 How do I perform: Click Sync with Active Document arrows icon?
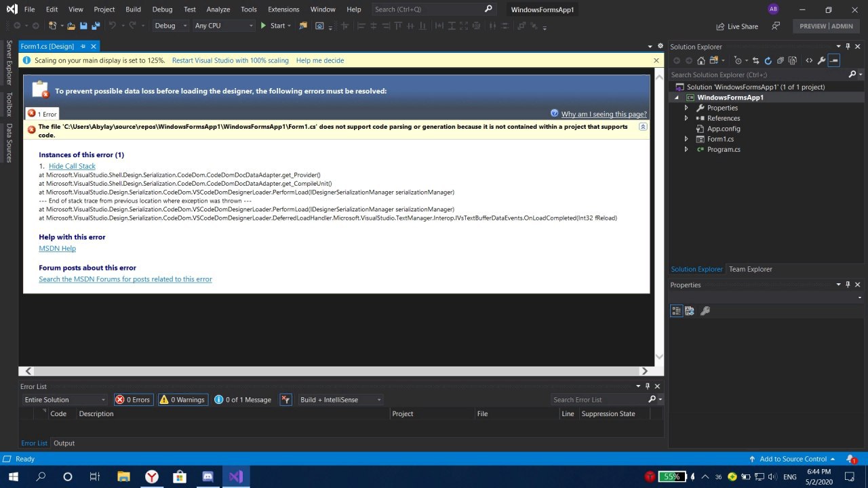tap(755, 60)
